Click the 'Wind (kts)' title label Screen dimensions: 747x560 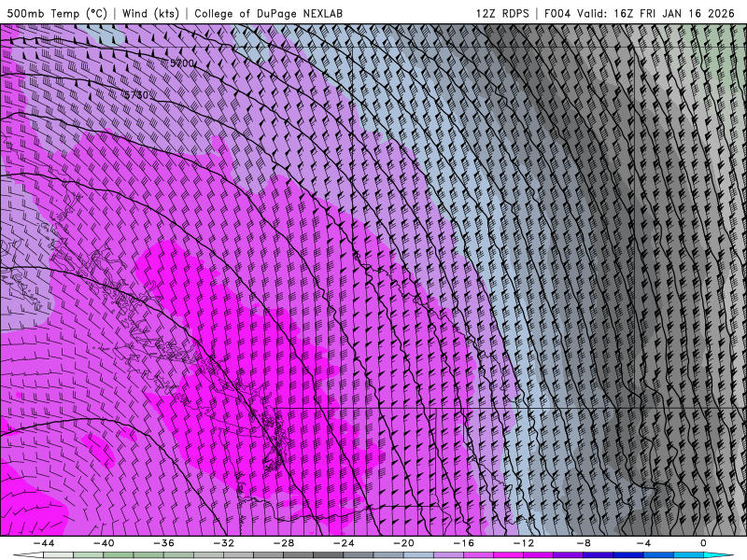click(x=150, y=13)
